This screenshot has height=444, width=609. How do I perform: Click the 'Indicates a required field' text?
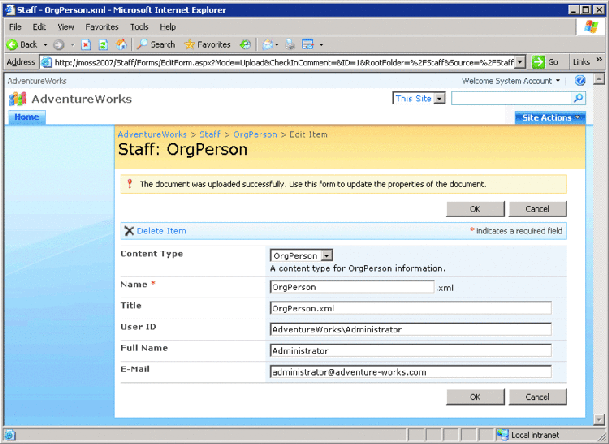[x=519, y=231]
